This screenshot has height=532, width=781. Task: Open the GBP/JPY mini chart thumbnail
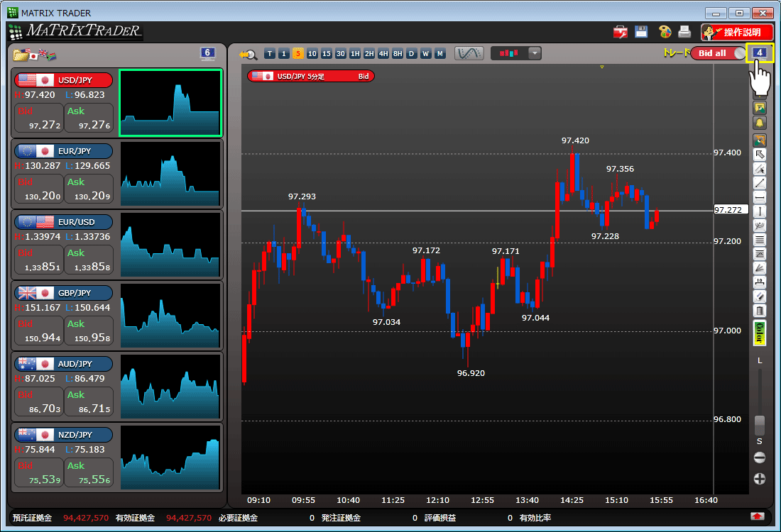click(x=170, y=316)
